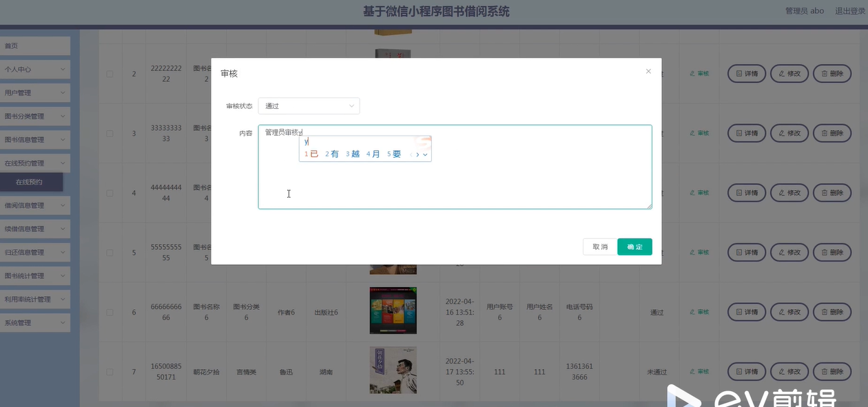Click the 审核 icon link in row 3
The image size is (868, 407).
point(699,133)
